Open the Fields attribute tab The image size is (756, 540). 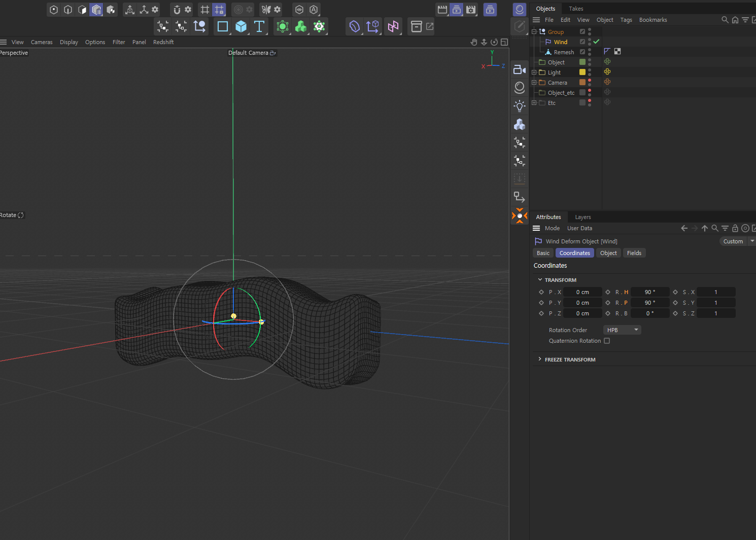coord(634,253)
